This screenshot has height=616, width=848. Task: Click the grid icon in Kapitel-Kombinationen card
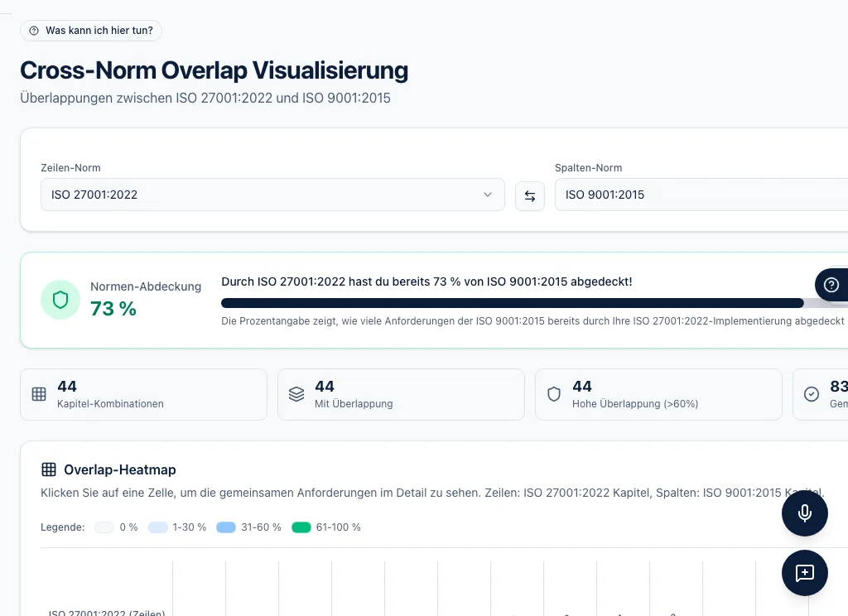point(39,394)
